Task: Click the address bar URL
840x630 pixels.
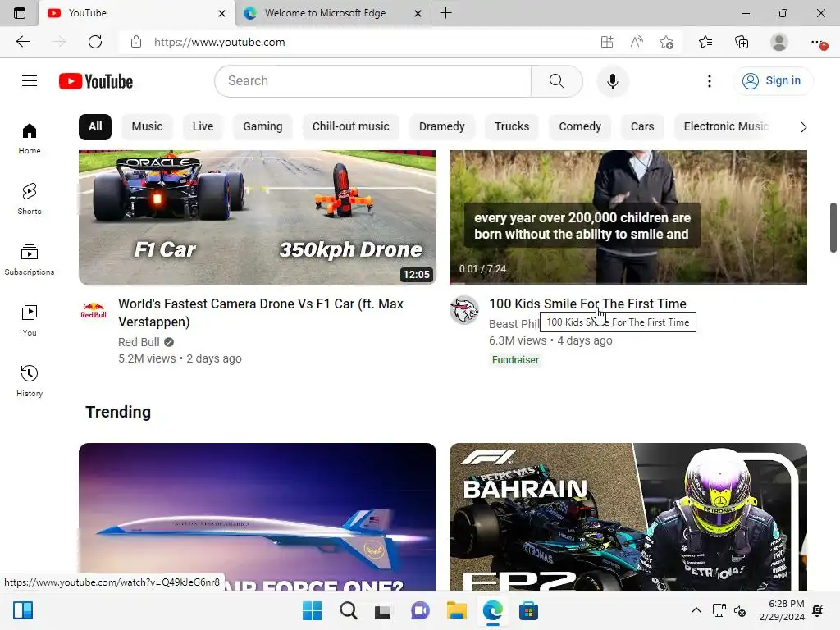Action: [x=220, y=42]
